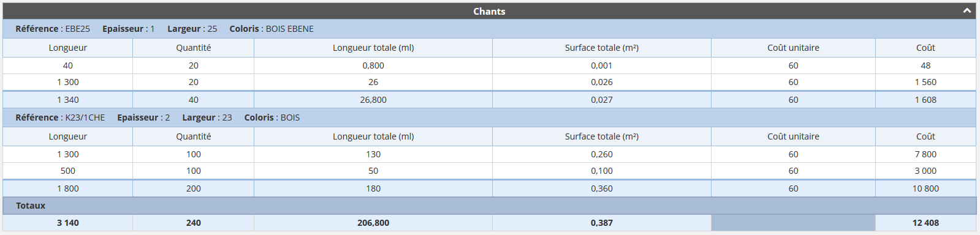Select the K23/1CHE reference group header
980x235 pixels.
click(489, 117)
